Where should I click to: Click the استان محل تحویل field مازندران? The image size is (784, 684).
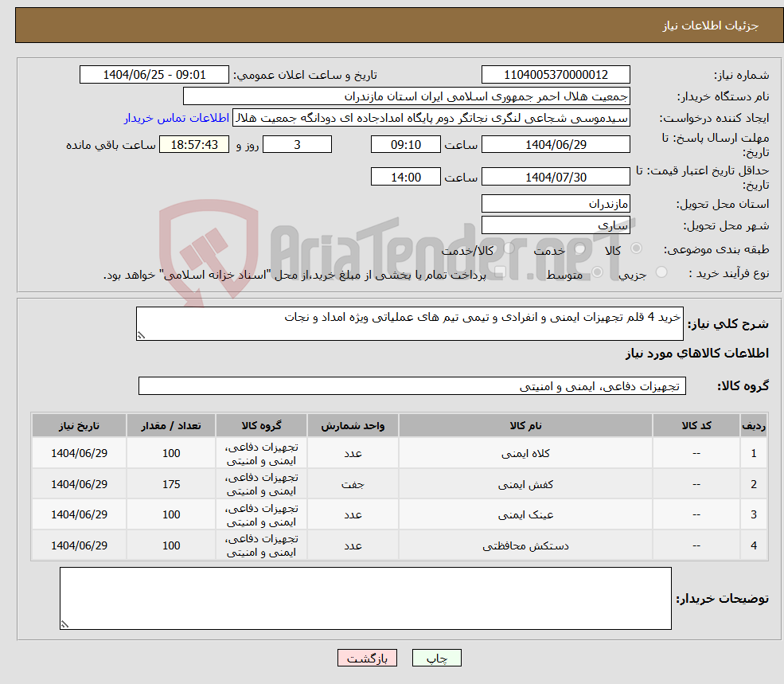coord(556,204)
